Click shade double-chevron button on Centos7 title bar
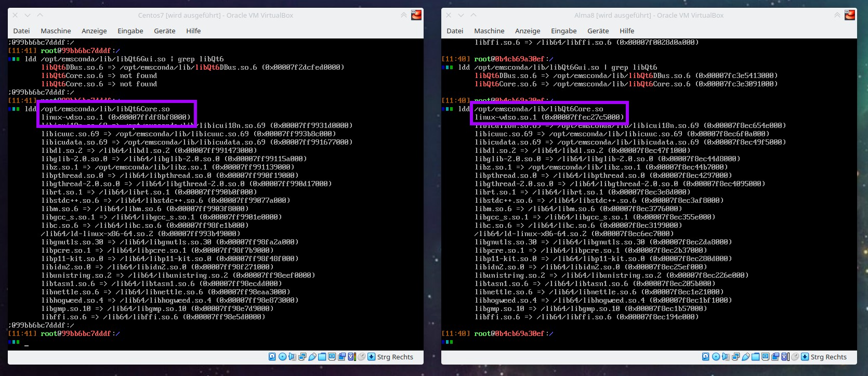Image resolution: width=868 pixels, height=376 pixels. click(x=404, y=15)
